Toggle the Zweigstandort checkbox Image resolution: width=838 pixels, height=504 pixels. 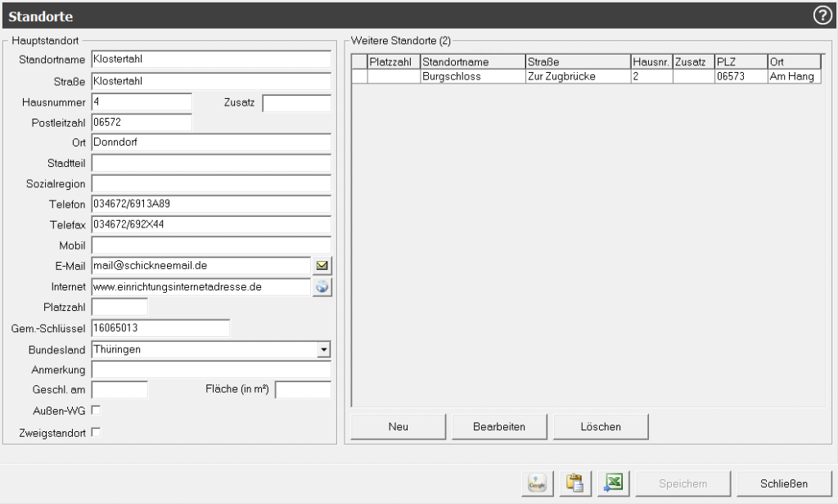coord(96,432)
